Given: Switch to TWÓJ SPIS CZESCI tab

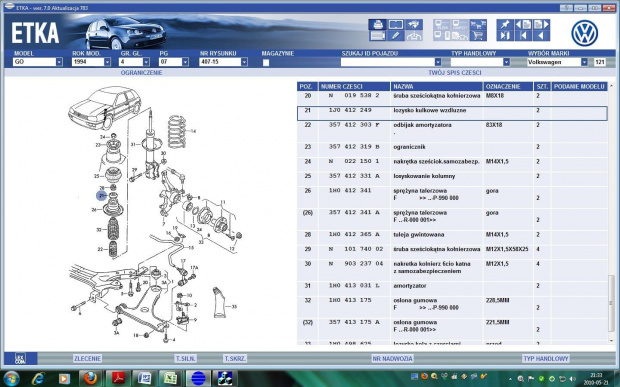Looking at the screenshot, I should (455, 73).
